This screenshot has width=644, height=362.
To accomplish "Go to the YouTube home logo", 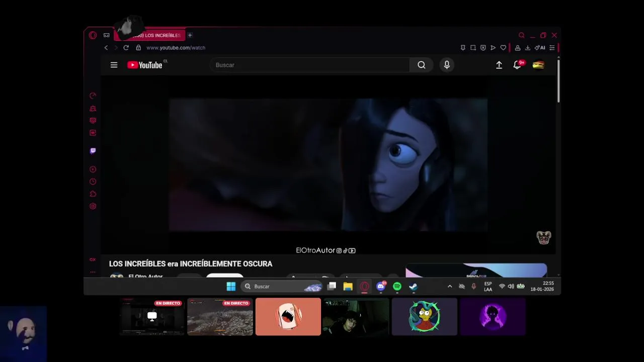I will [145, 65].
